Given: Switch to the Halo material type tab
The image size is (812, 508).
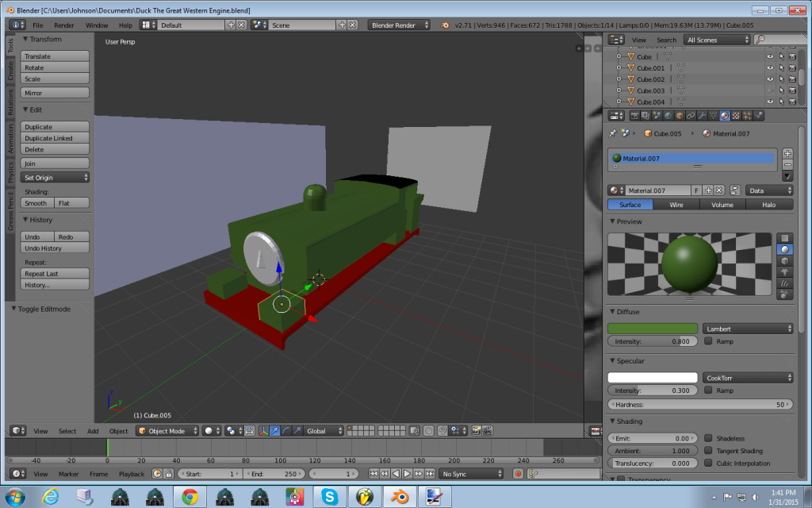Looking at the screenshot, I should (x=769, y=205).
